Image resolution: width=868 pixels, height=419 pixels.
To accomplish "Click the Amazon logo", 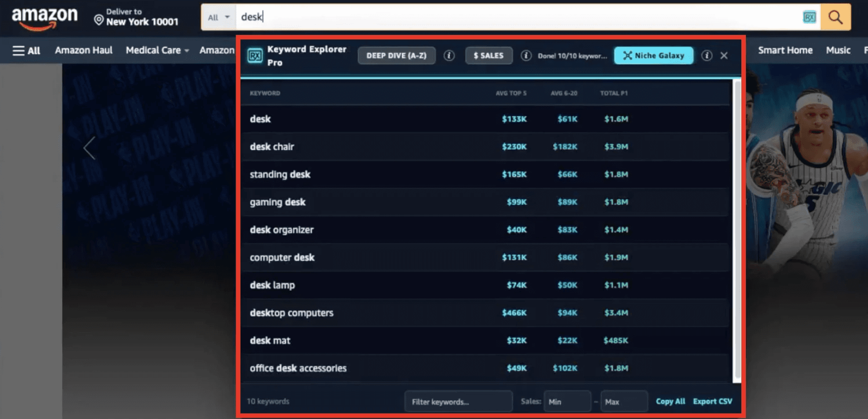I will point(44,18).
